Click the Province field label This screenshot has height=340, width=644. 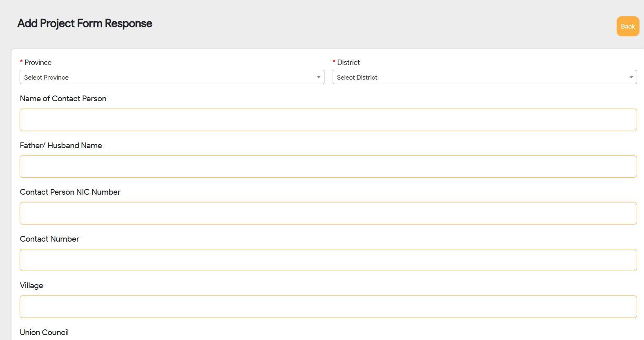coord(38,62)
